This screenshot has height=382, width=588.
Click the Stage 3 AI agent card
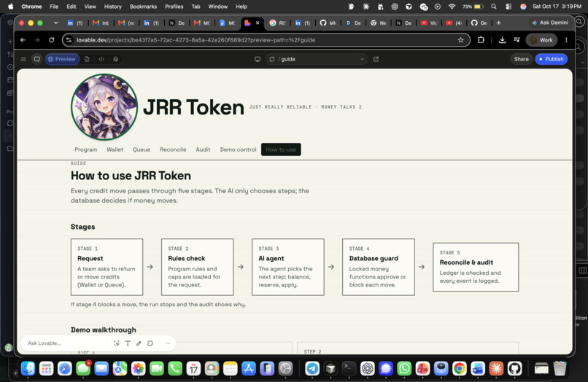[x=288, y=267]
